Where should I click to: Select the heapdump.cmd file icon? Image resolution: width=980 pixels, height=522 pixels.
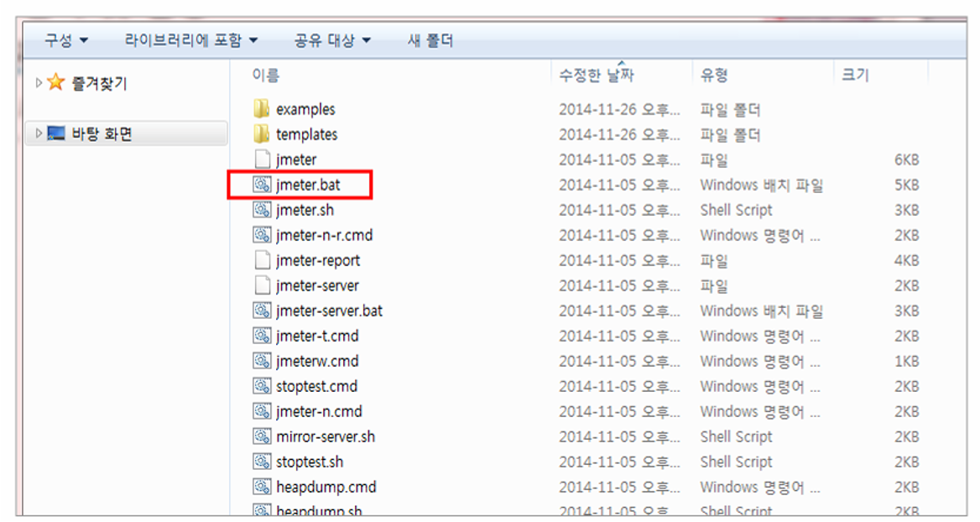[262, 487]
